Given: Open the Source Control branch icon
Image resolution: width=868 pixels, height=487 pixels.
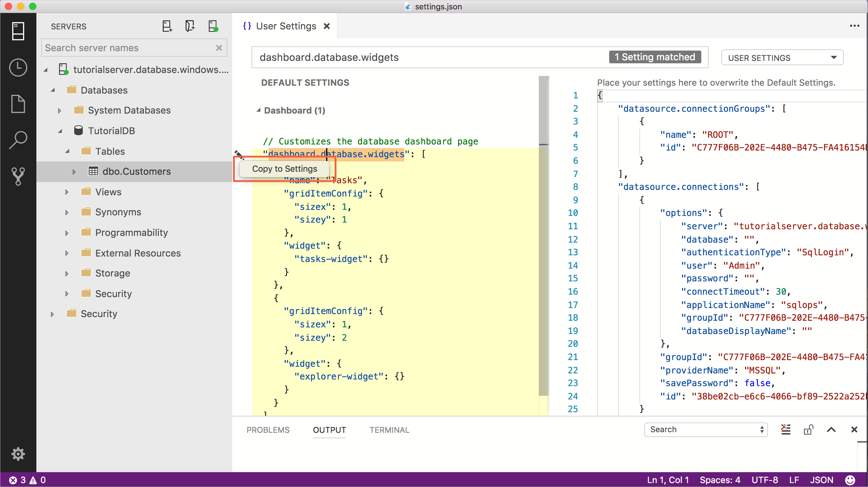Looking at the screenshot, I should click(x=18, y=176).
